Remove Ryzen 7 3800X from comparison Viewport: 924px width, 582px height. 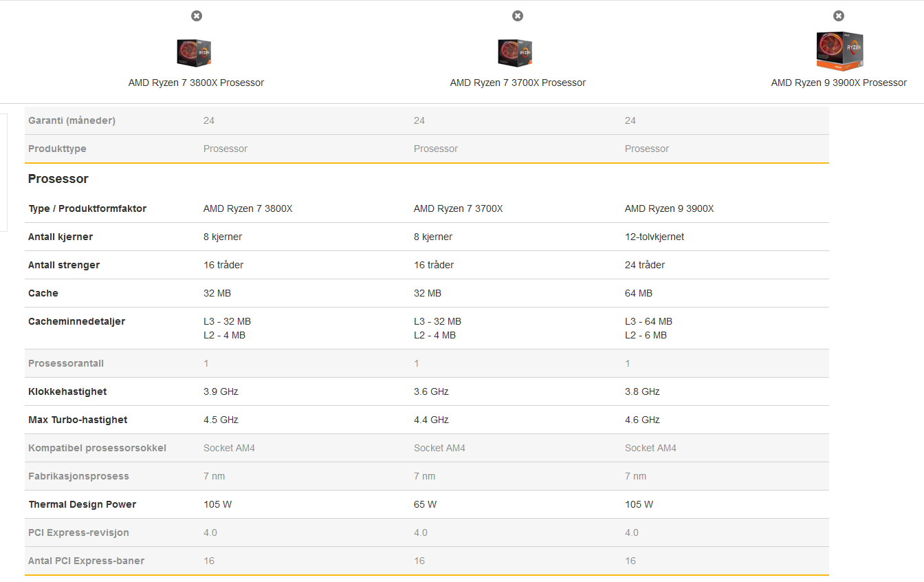197,16
